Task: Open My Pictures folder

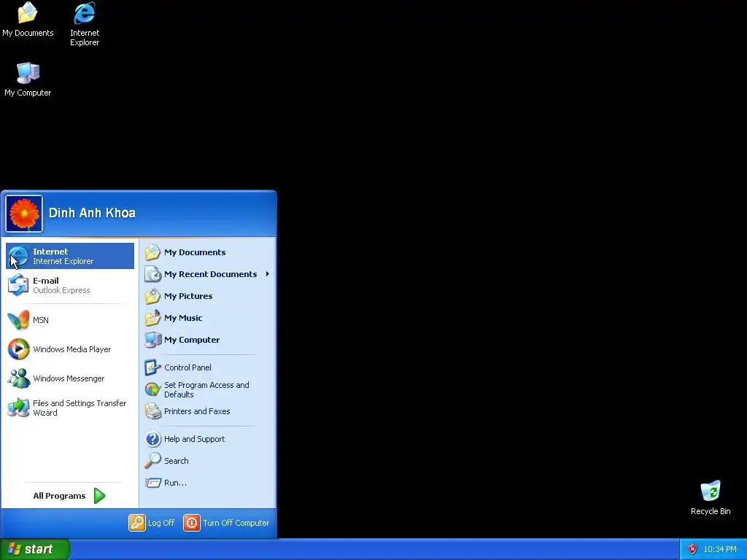Action: (208, 296)
